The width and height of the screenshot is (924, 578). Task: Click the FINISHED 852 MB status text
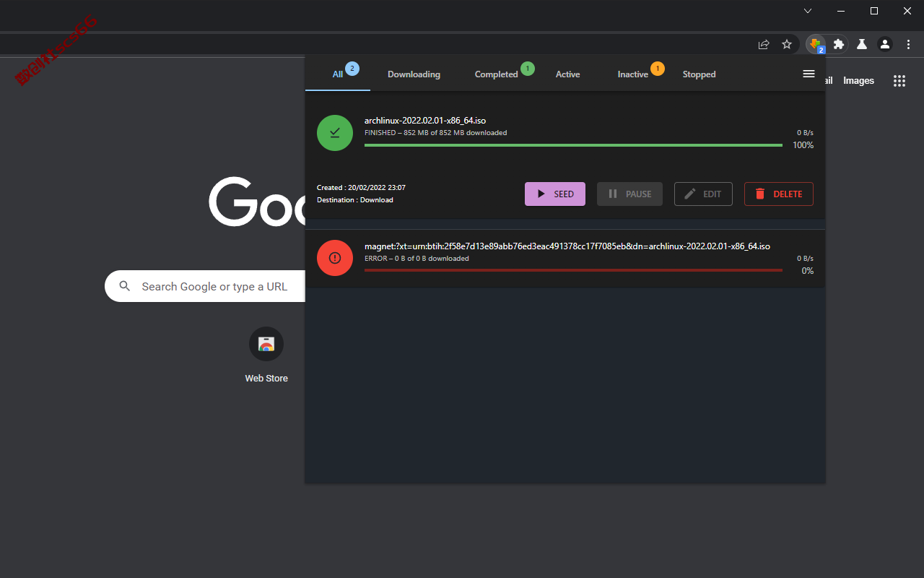[435, 133]
